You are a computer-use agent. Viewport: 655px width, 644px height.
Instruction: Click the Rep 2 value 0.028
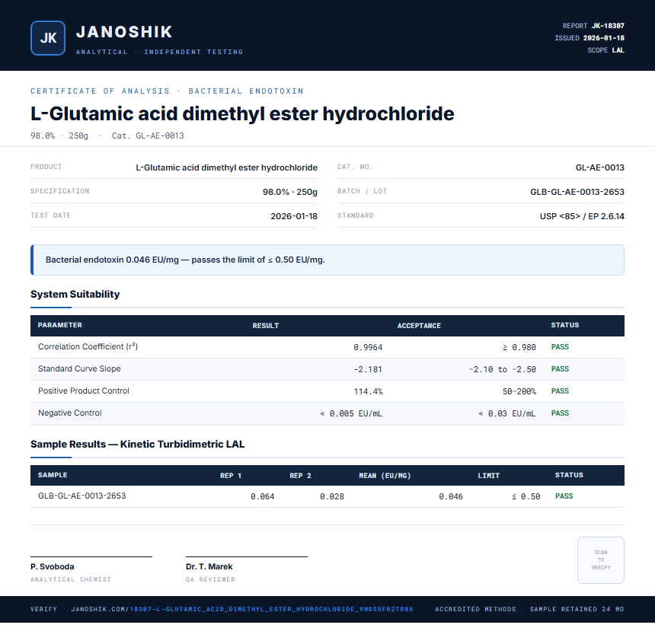pyautogui.click(x=332, y=496)
